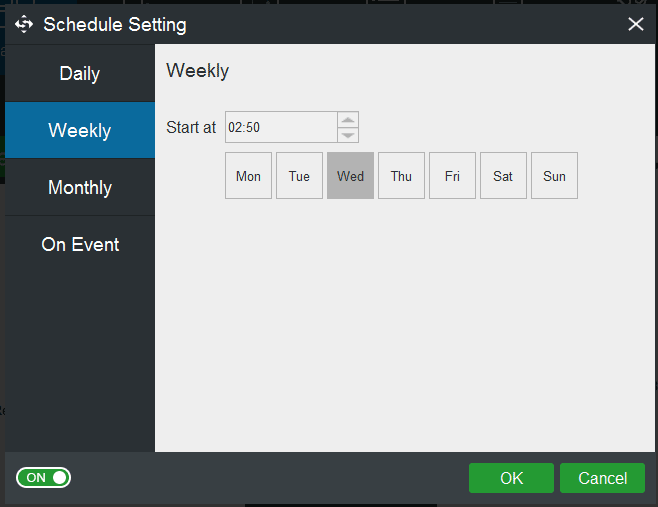
Task: Enable Mon in weekly schedule
Action: (x=249, y=176)
